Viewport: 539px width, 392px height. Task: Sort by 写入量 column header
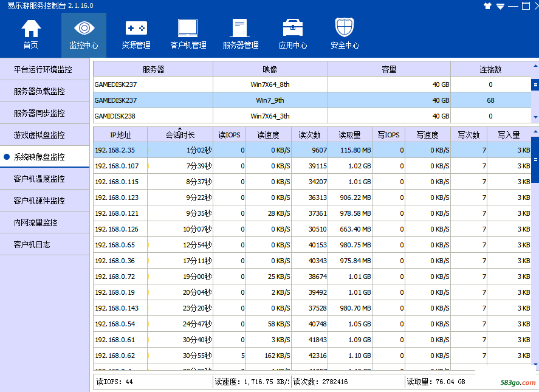coord(509,135)
